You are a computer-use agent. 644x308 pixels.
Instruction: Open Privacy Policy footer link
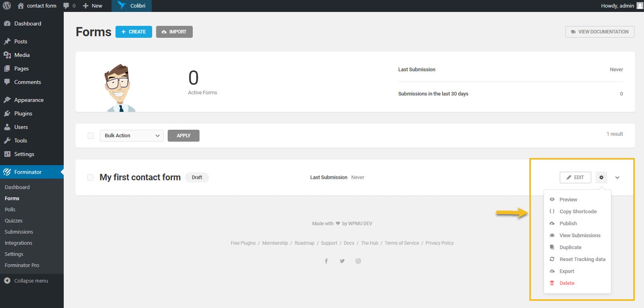tap(440, 243)
